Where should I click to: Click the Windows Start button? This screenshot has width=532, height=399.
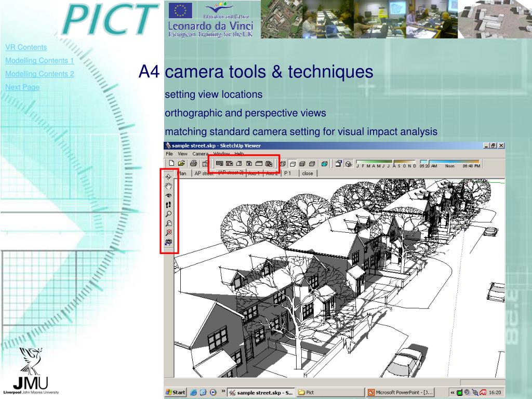point(176,393)
